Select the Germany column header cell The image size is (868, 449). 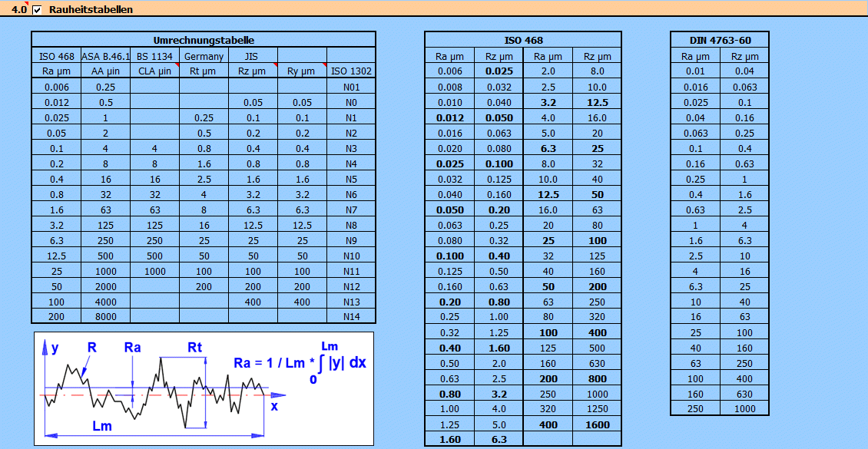[x=204, y=56]
